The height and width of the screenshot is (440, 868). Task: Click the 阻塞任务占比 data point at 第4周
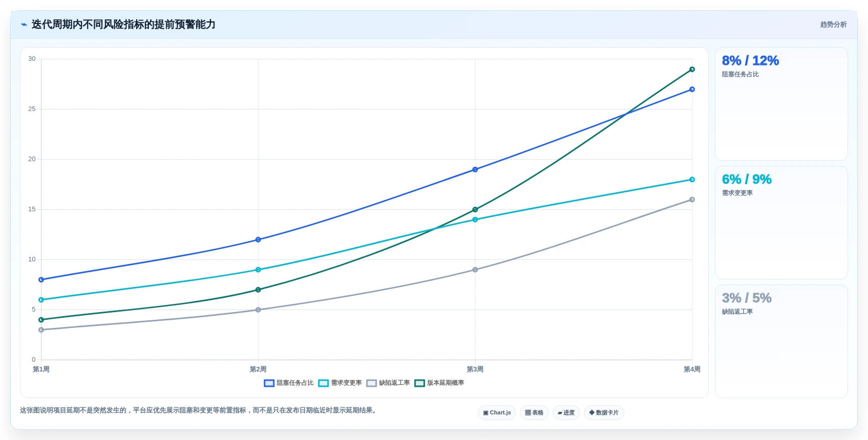tap(692, 90)
